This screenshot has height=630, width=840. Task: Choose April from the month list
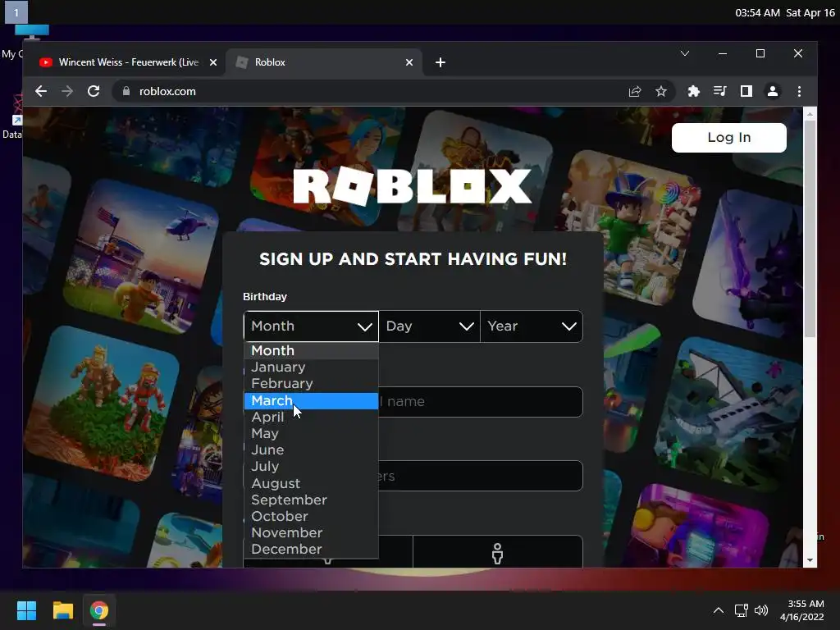pos(311,418)
